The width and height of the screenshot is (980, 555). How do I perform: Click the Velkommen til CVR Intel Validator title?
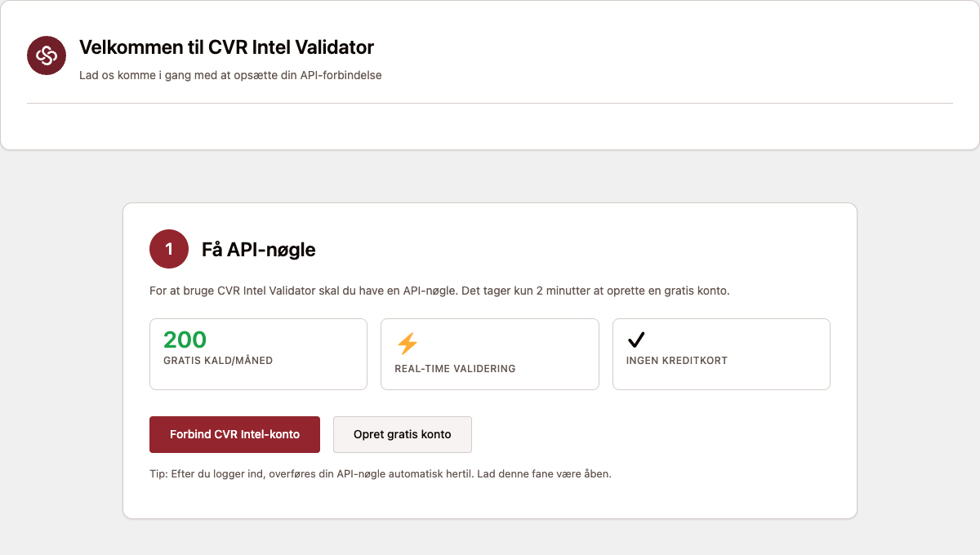(x=226, y=47)
